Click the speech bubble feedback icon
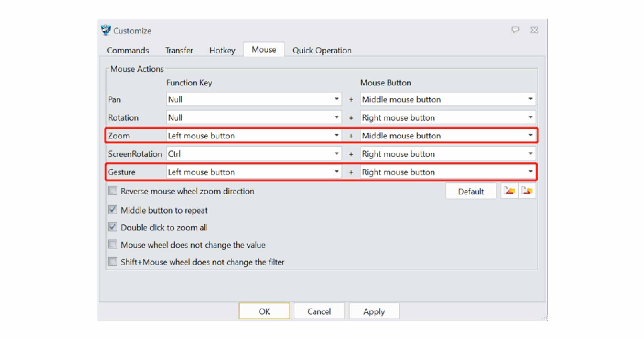644x339 pixels. [x=515, y=30]
